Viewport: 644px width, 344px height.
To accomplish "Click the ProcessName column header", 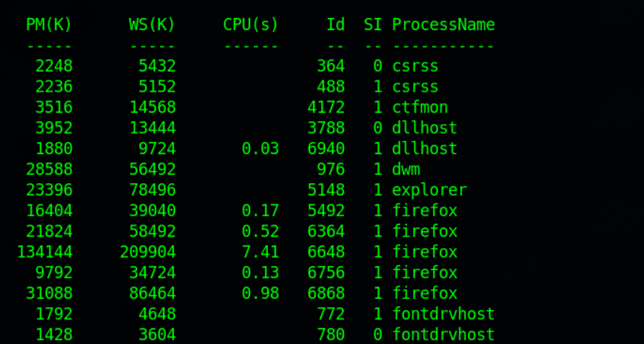I will (443, 25).
